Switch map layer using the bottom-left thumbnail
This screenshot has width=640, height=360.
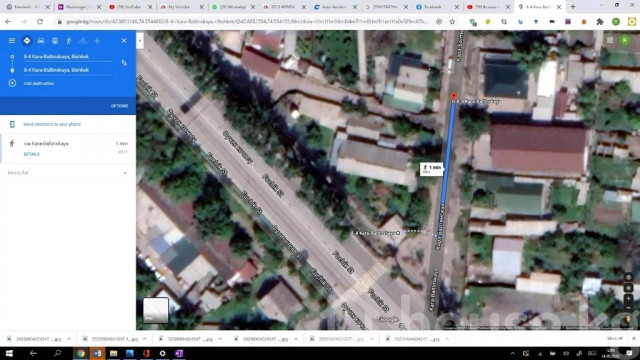[156, 310]
